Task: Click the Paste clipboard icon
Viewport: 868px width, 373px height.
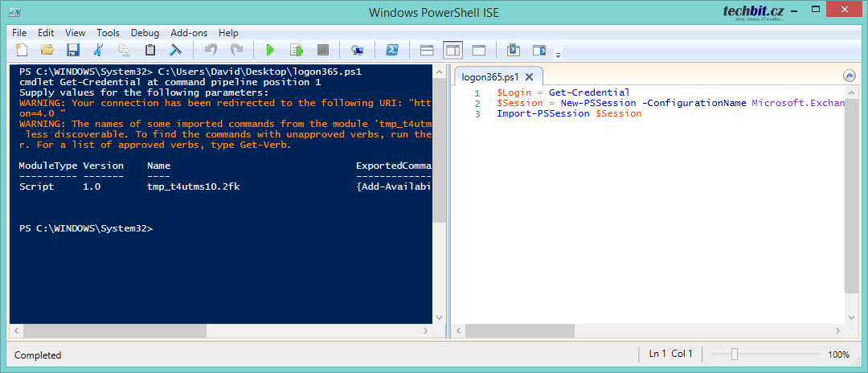Action: pyautogui.click(x=150, y=50)
